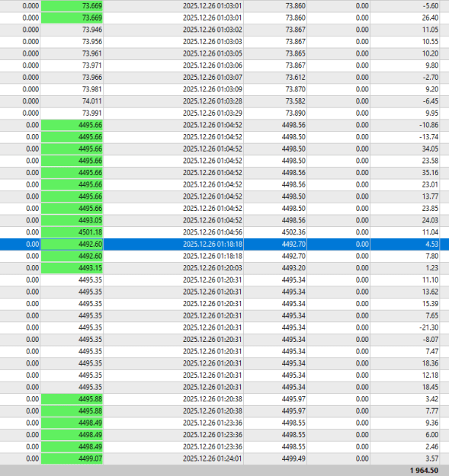
Task: Select the timestamp 2025.12.26 01:03:07
Action: (x=213, y=78)
